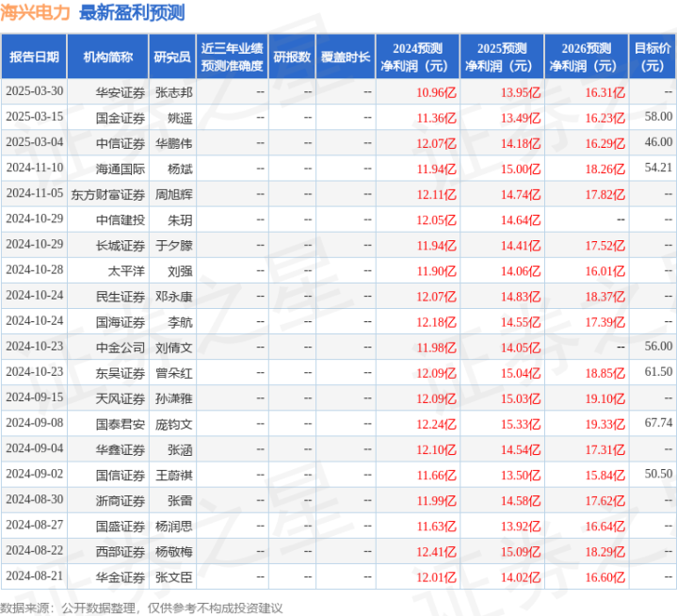The image size is (677, 616).
Task: Click the 数据来源 footer note
Action: 141,608
